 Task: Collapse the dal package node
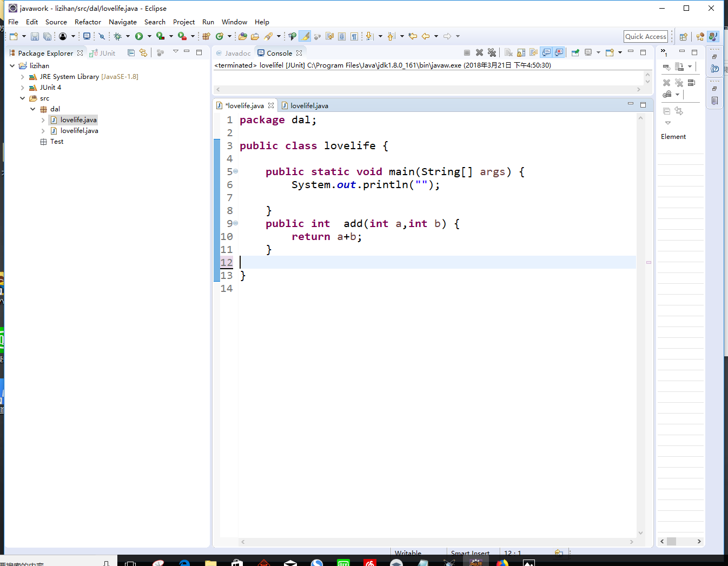pyautogui.click(x=33, y=109)
